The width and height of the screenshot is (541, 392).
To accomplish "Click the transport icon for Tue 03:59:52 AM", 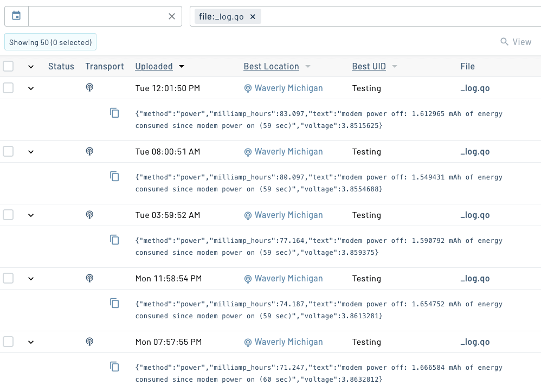I will [89, 214].
